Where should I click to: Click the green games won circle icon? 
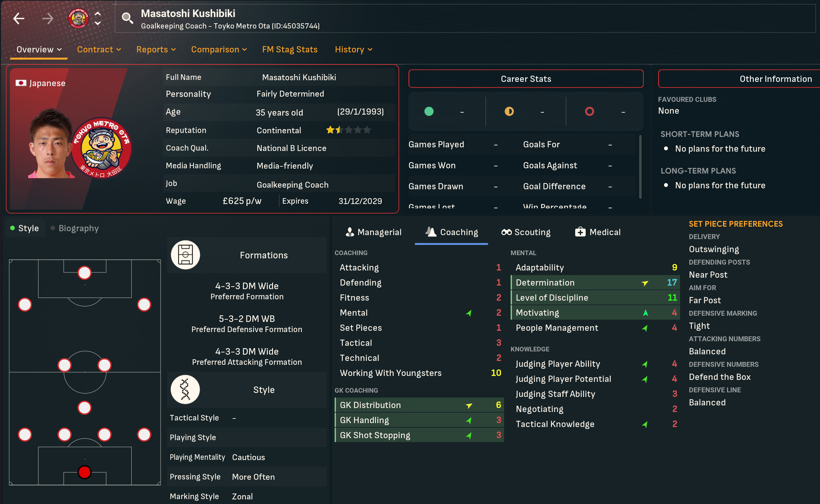(429, 111)
